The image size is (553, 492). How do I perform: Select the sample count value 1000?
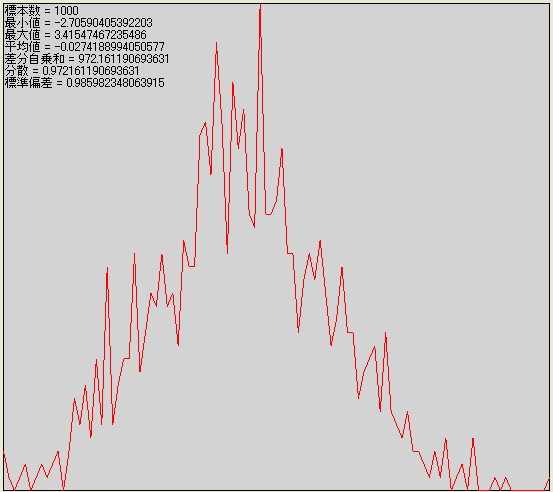[66, 11]
